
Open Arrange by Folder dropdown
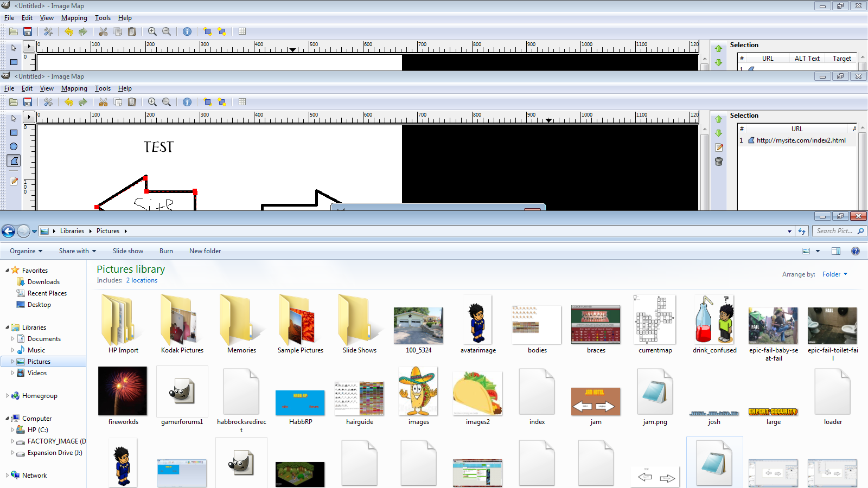(x=834, y=274)
